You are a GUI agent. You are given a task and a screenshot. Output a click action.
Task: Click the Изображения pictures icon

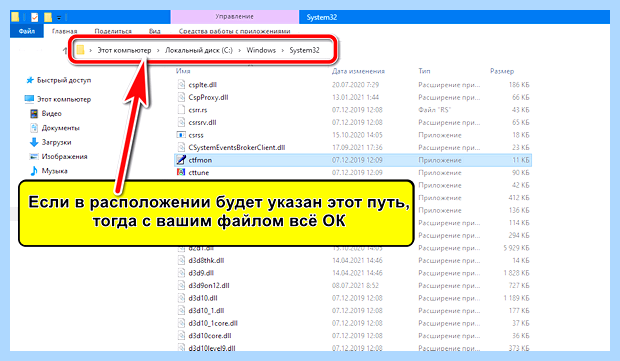pyautogui.click(x=34, y=156)
